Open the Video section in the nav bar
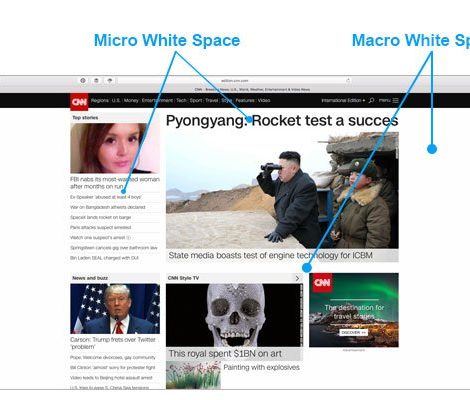The image size is (470, 400). (x=264, y=100)
